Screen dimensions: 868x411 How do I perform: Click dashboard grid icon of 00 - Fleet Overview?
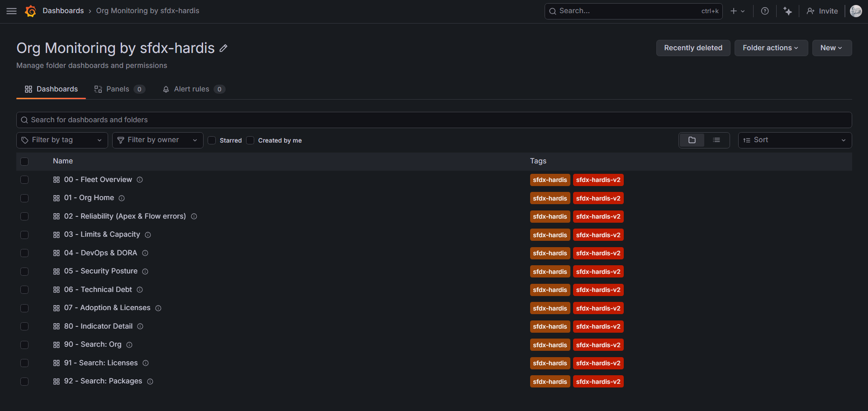57,180
